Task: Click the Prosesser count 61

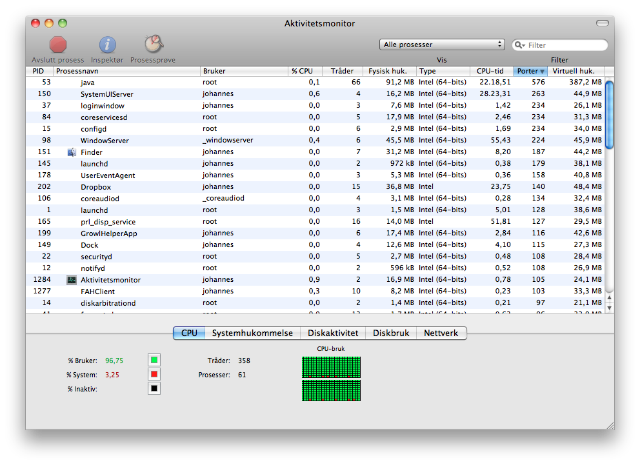Action: (x=242, y=375)
